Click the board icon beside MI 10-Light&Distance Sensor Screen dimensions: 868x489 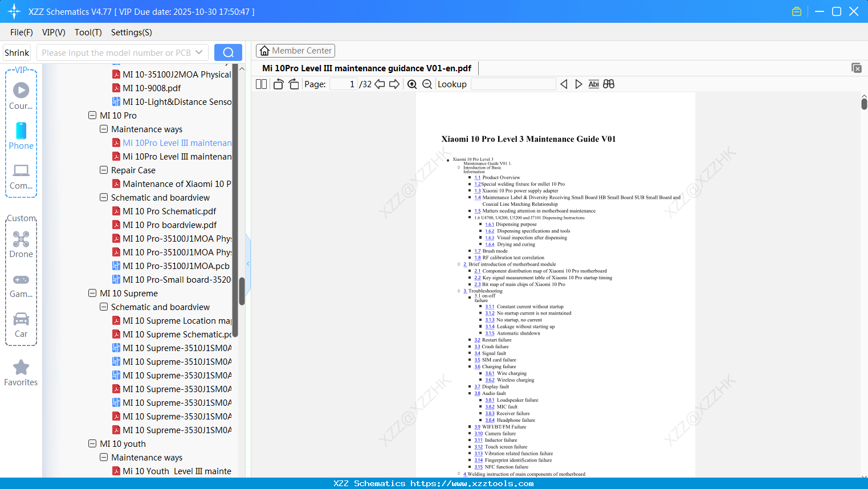(116, 102)
